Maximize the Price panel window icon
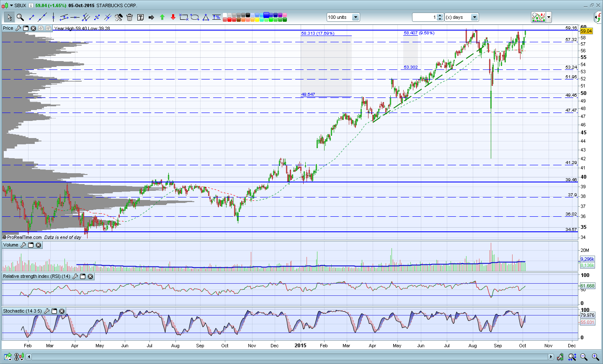This screenshot has height=364, width=603. pos(26,28)
